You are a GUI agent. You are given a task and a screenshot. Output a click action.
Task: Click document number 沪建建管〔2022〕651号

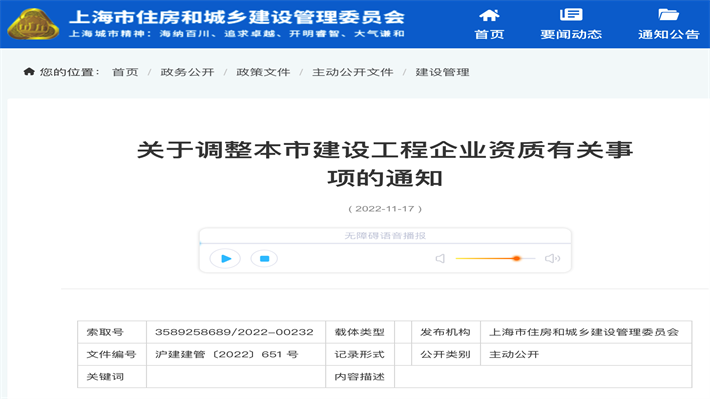coord(226,354)
